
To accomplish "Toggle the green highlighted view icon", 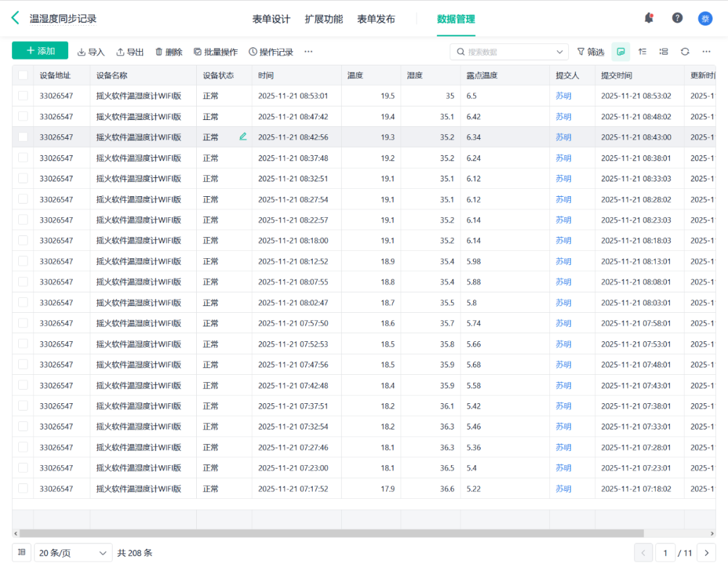I will point(621,51).
